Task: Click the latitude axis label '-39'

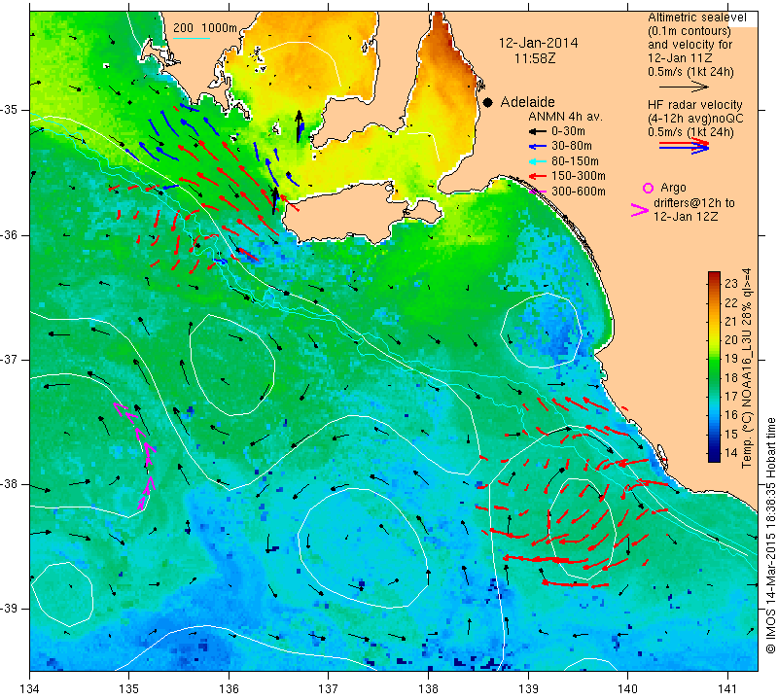Action: (10, 609)
